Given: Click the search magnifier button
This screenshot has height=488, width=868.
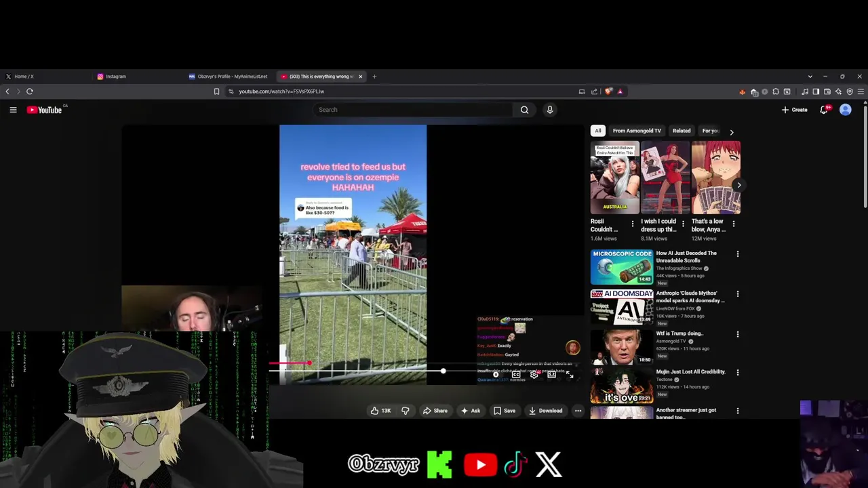Looking at the screenshot, I should tap(524, 110).
